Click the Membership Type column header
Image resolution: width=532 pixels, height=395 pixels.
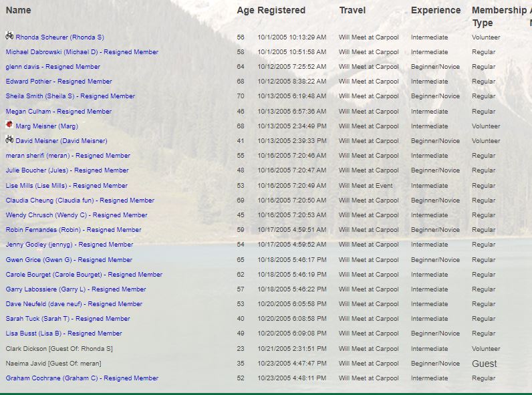tap(499, 16)
